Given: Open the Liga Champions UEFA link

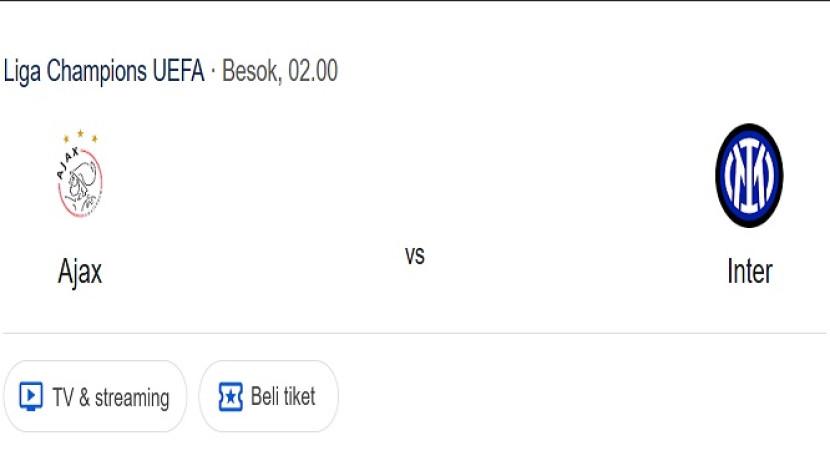Looking at the screenshot, I should (x=104, y=71).
